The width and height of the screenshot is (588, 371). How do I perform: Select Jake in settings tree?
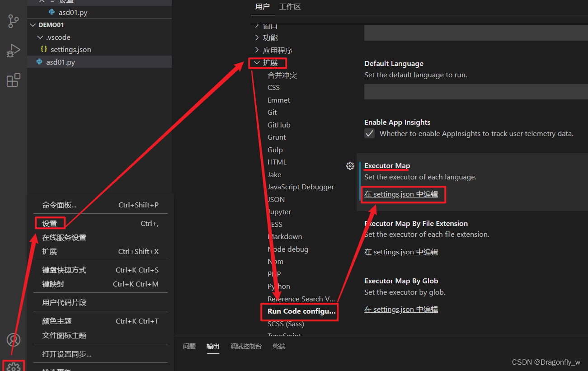(274, 174)
